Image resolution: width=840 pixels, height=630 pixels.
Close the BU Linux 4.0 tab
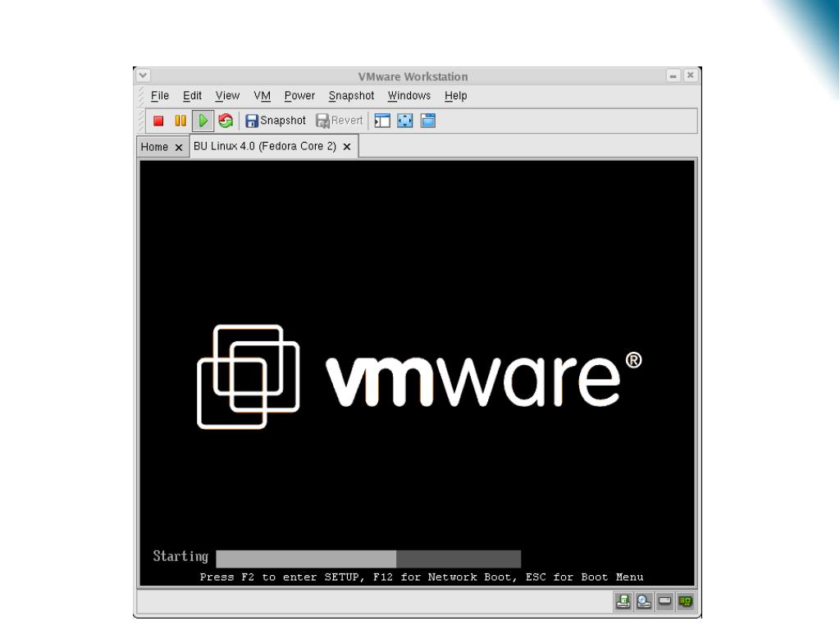[347, 147]
